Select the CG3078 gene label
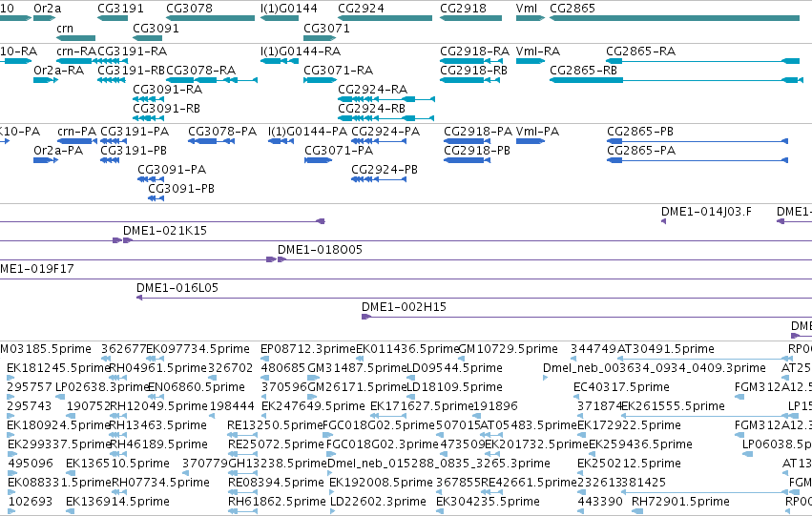Screen dimensions: 812x516 click(x=190, y=9)
